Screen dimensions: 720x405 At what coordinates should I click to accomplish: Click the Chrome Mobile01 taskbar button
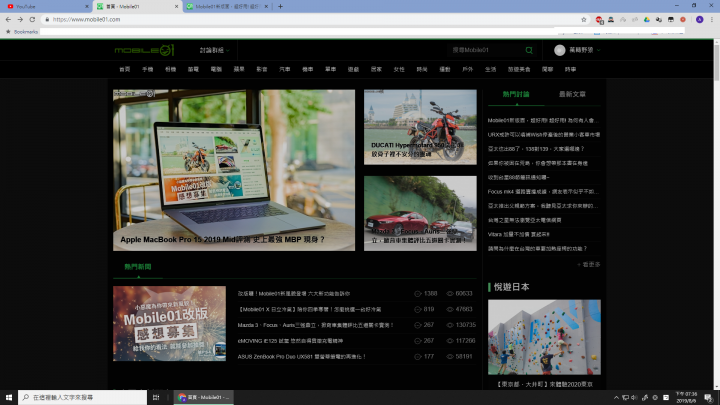click(x=204, y=397)
